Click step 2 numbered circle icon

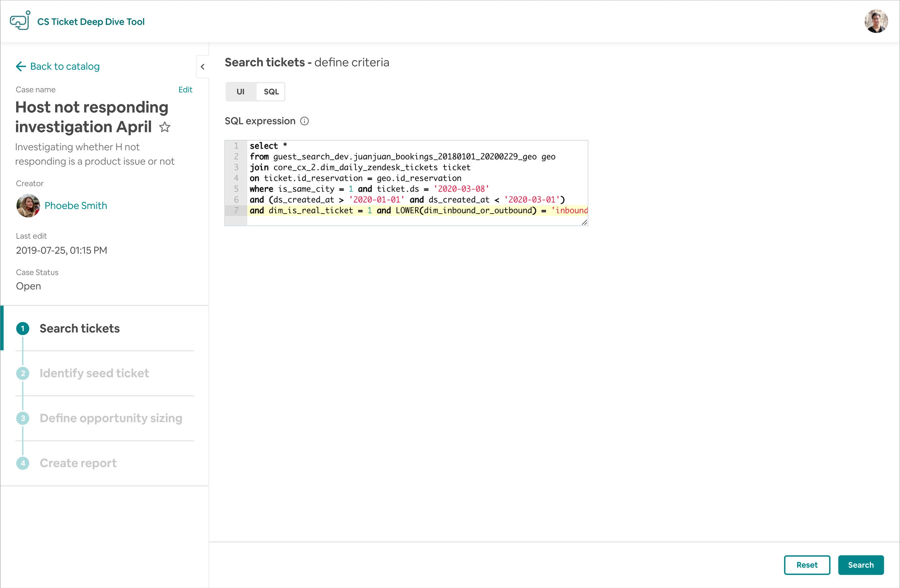(x=23, y=373)
